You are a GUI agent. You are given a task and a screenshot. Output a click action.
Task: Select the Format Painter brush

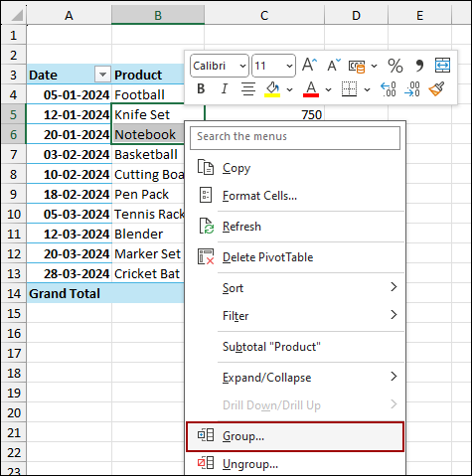[436, 89]
